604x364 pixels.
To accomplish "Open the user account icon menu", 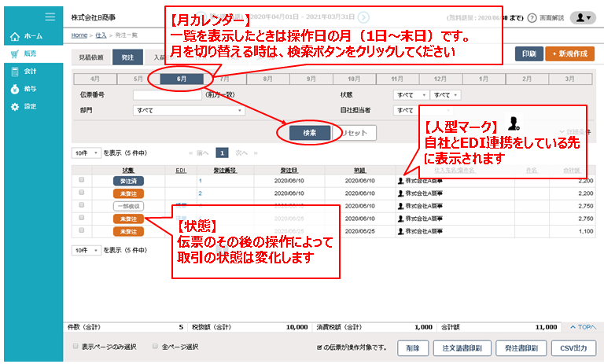I will point(581,17).
